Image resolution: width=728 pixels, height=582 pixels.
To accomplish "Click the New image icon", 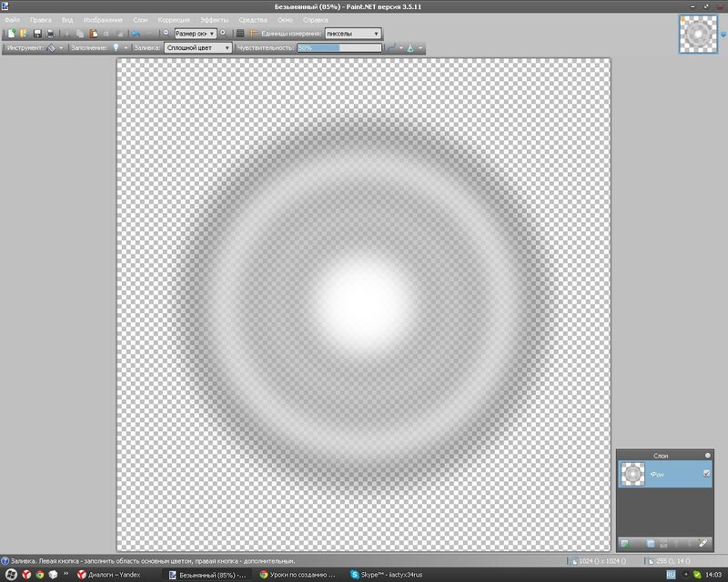I will click(x=12, y=33).
